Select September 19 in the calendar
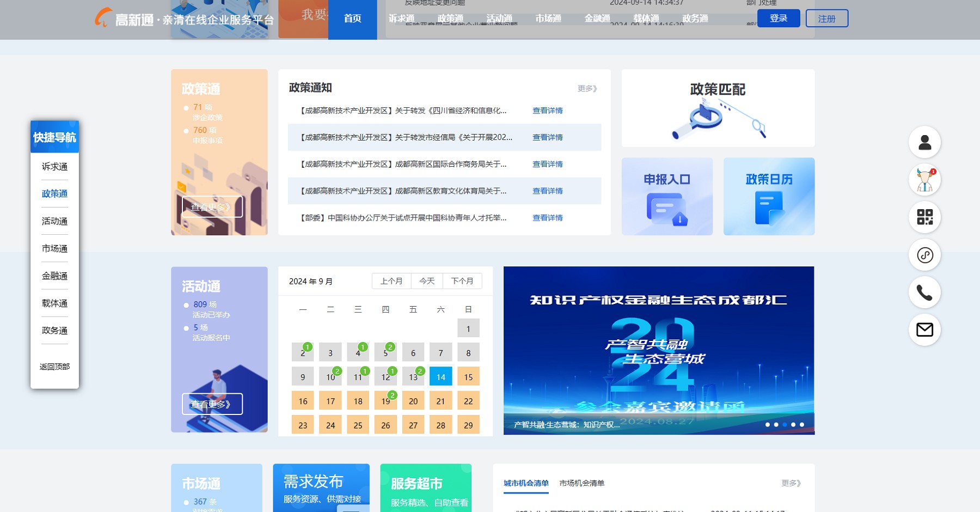 coord(385,401)
